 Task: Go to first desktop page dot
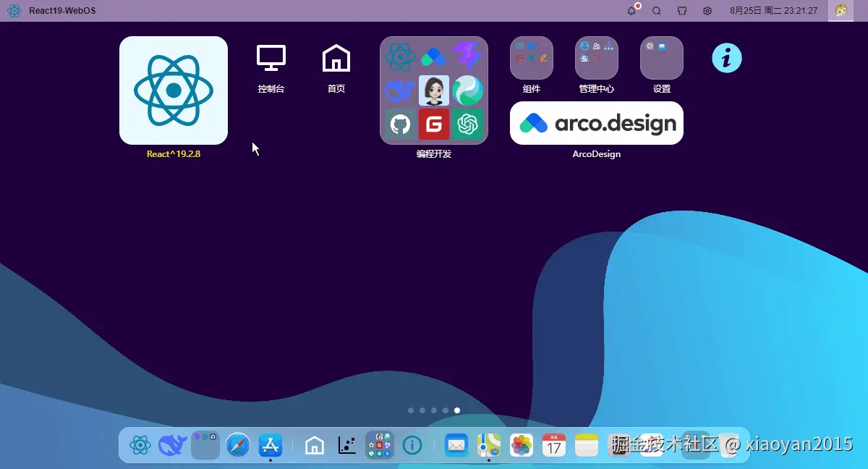411,410
